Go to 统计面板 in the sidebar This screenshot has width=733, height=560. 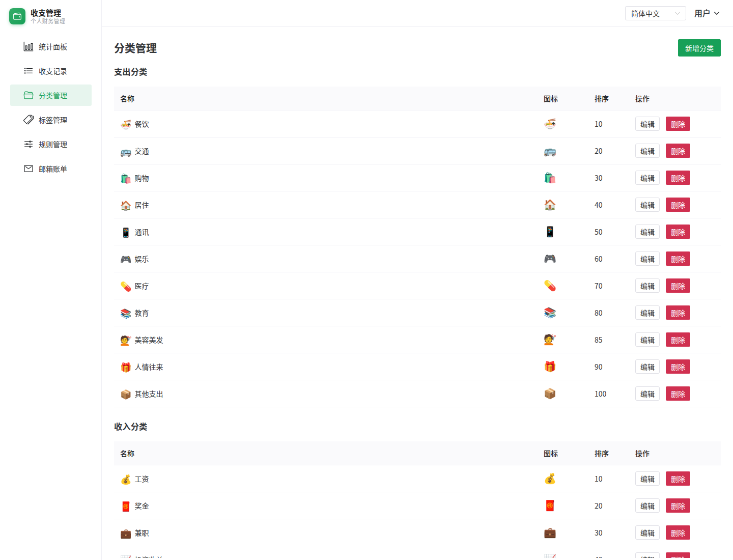(51, 47)
